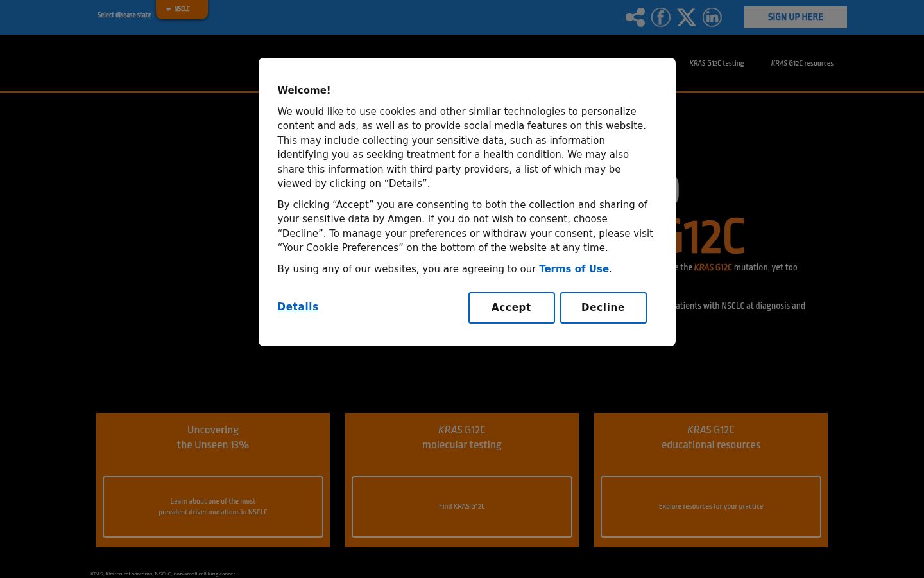
Task: Click the SIGN UP HERE button
Action: coord(796,17)
